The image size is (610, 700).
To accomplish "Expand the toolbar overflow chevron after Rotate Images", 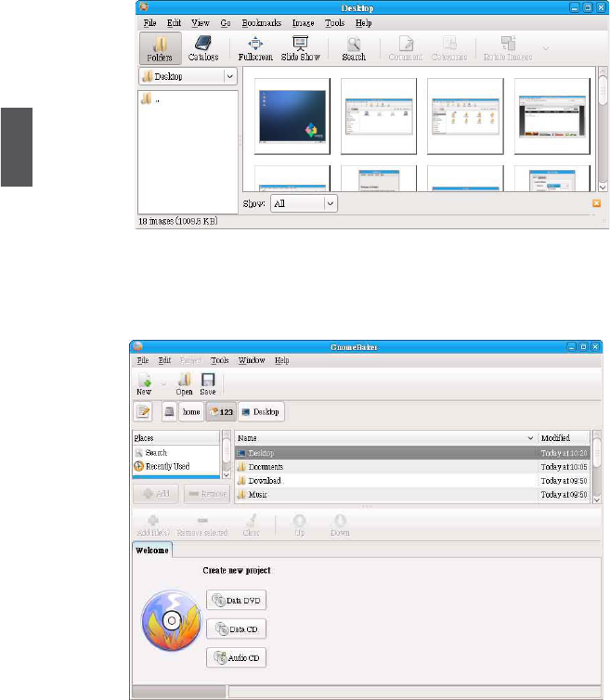I will pyautogui.click(x=546, y=47).
